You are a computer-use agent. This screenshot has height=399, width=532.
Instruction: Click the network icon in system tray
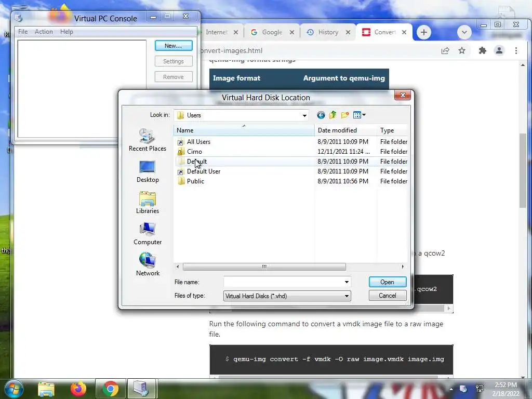[x=480, y=389]
